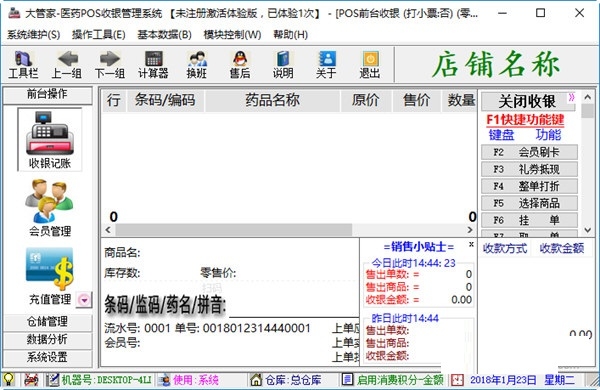Image resolution: width=600 pixels, height=390 pixels.
Task: Go to previous group with 上一组 arrow
Action: point(67,65)
